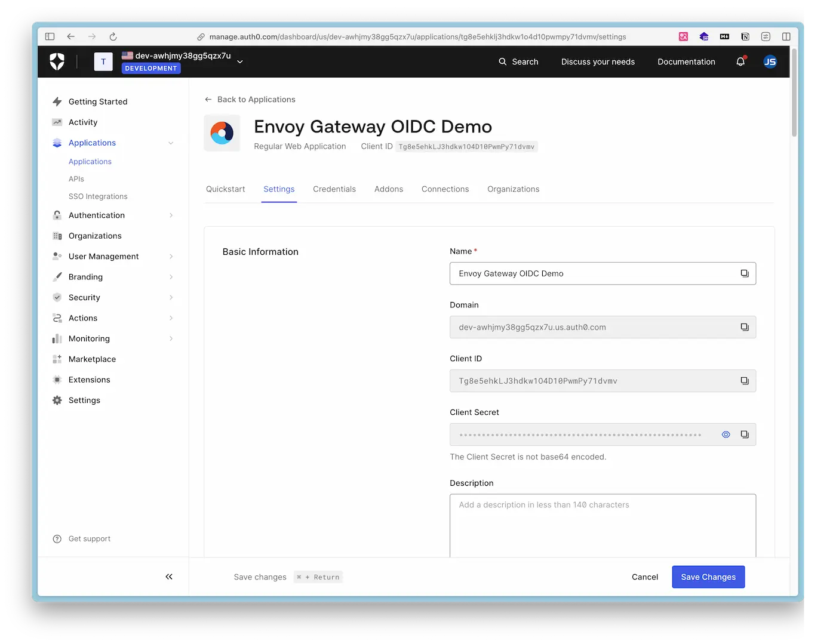The image size is (836, 644).
Task: Open the Credentials tab
Action: pos(334,189)
